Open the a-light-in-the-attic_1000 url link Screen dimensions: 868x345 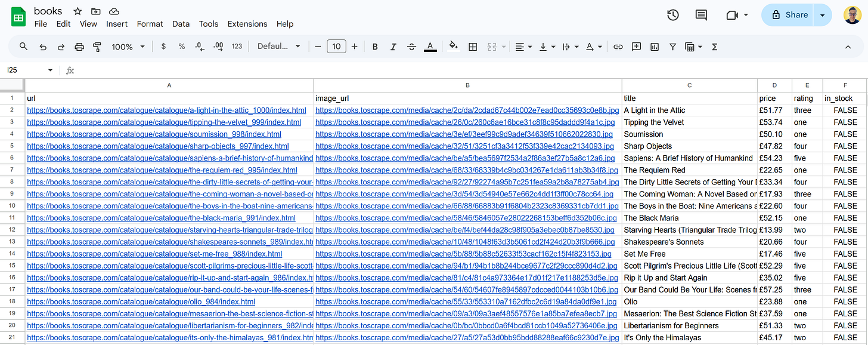[x=166, y=110]
